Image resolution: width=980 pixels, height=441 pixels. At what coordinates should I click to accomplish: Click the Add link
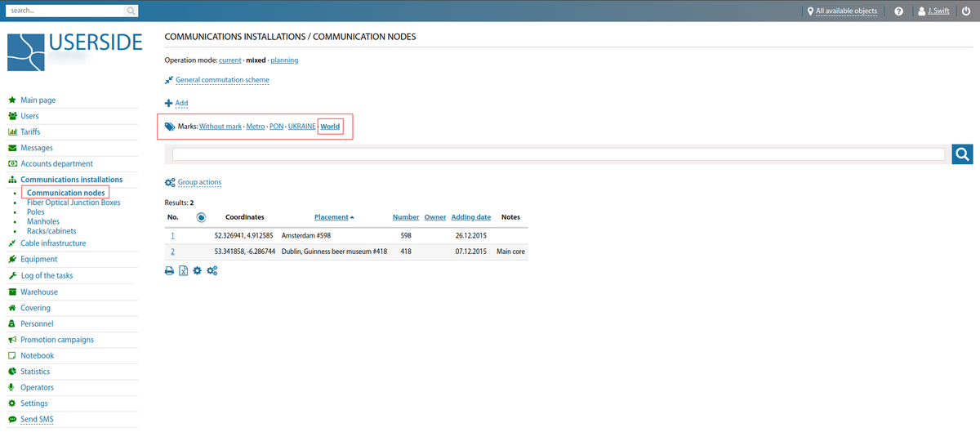point(181,104)
